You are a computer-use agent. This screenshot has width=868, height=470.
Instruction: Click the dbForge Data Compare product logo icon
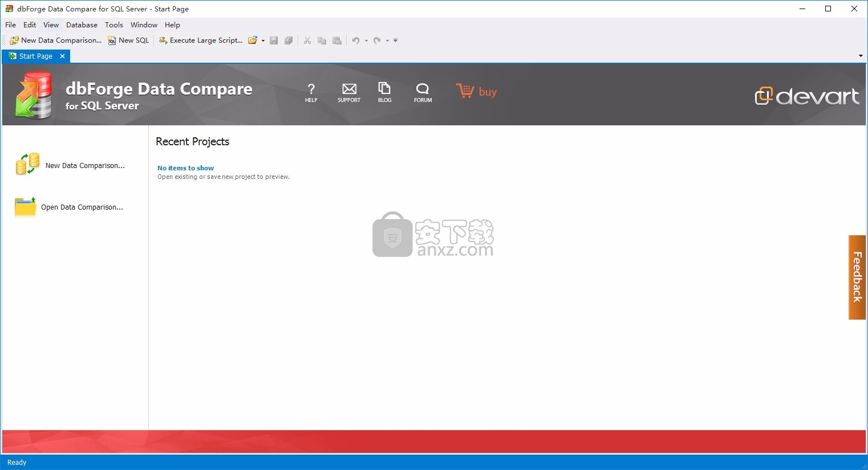click(x=34, y=95)
